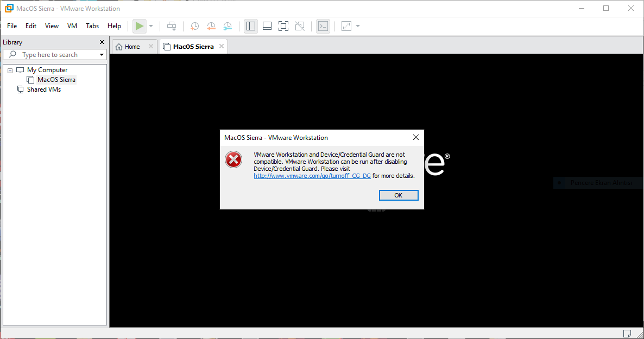Open the turnoff_CG_DG vmware link
The width and height of the screenshot is (644, 339).
(x=312, y=176)
